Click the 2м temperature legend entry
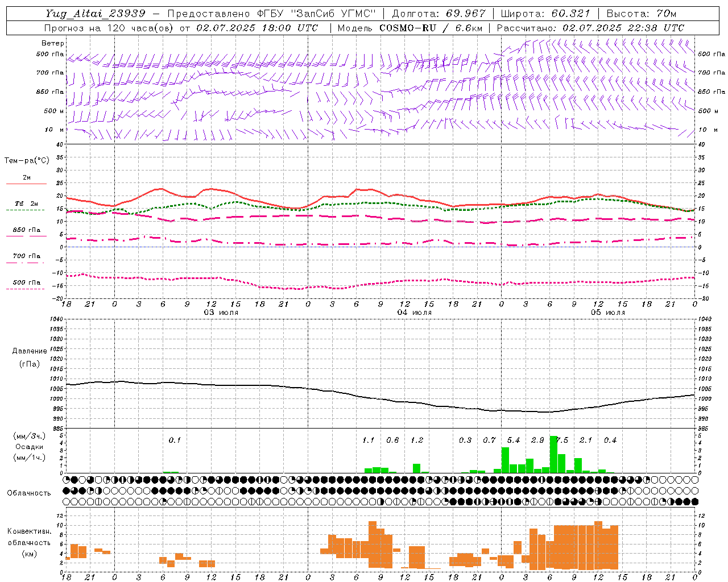Viewport: 728px width, 582px height. tap(27, 178)
